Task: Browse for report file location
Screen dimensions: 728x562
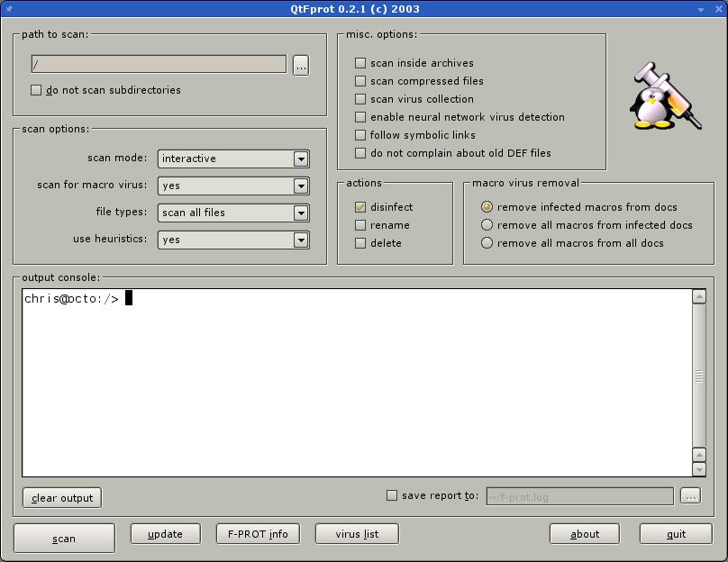Action: click(x=690, y=495)
